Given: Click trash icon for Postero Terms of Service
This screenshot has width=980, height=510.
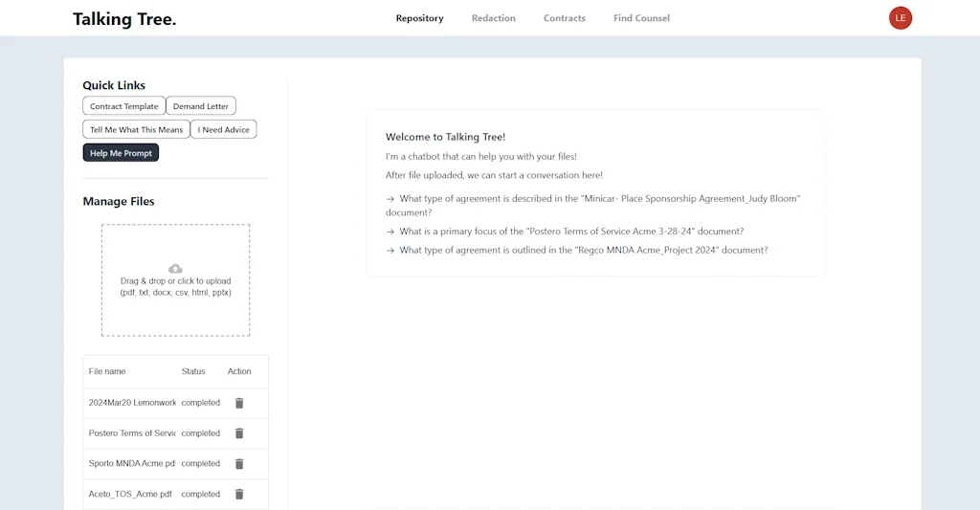Looking at the screenshot, I should [x=239, y=433].
